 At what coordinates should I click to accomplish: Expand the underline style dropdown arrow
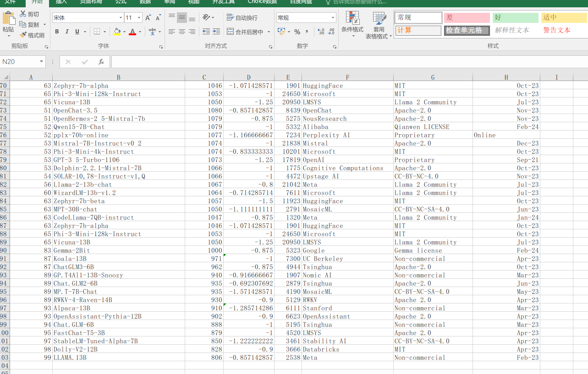pos(85,32)
